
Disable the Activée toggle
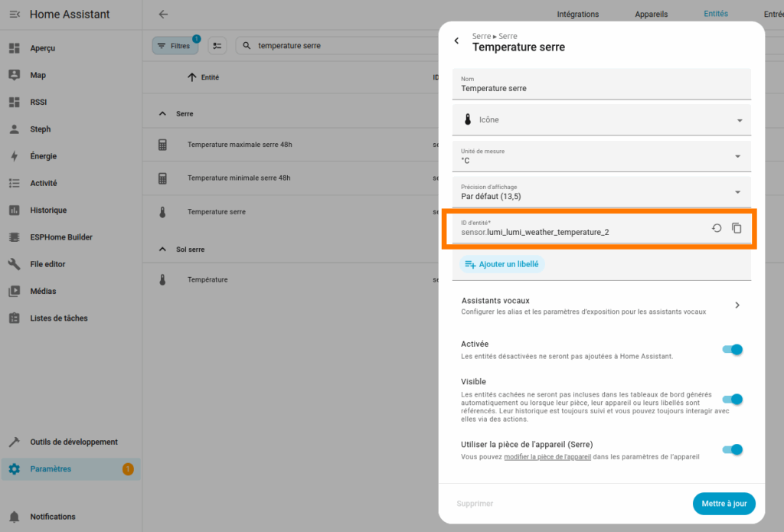[x=732, y=350]
